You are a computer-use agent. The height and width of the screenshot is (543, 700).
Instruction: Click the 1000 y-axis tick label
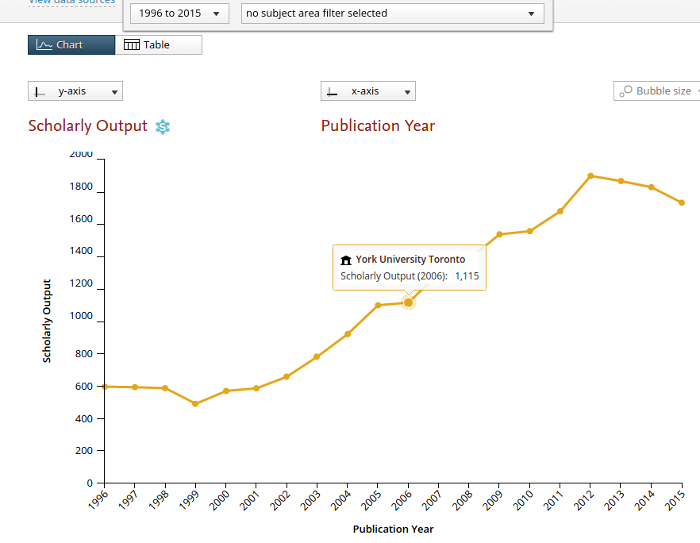[x=81, y=316]
